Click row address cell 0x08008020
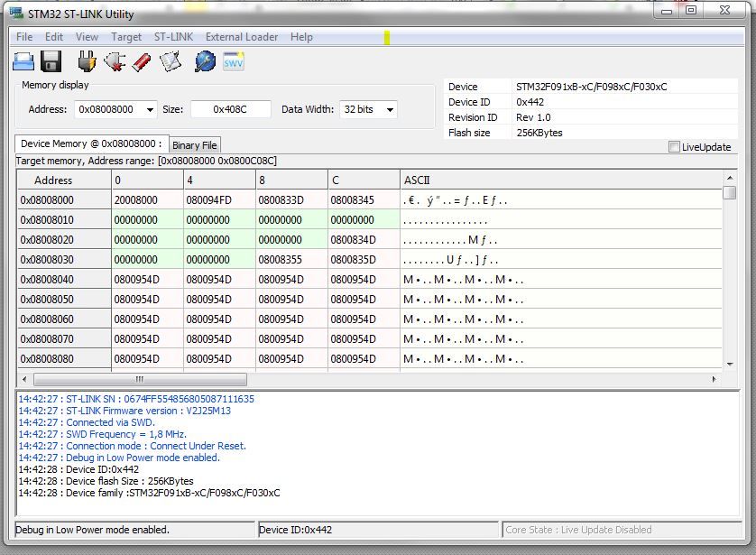 pyautogui.click(x=64, y=240)
